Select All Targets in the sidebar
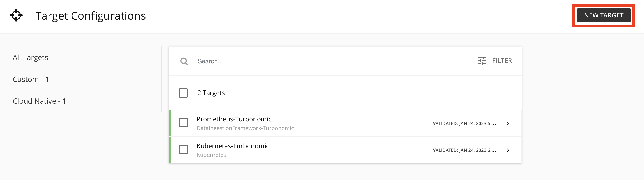Viewport: 644px width, 180px height. tap(30, 57)
